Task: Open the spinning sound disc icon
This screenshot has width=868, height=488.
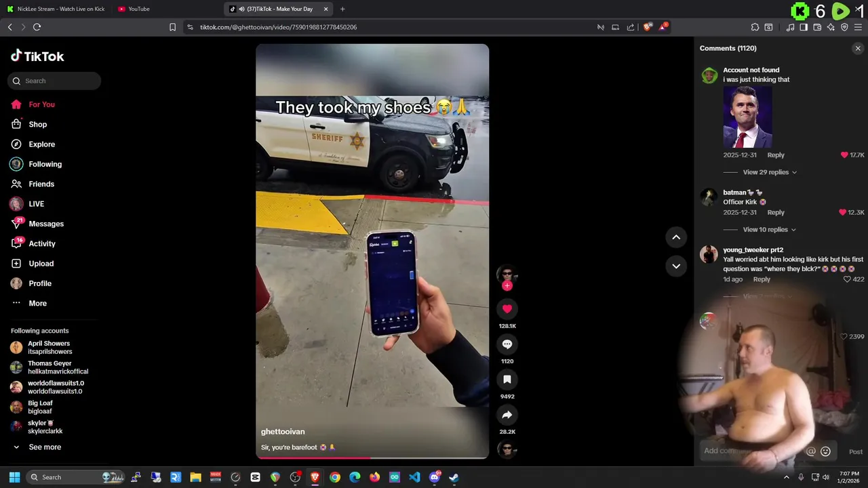Action: (x=507, y=449)
